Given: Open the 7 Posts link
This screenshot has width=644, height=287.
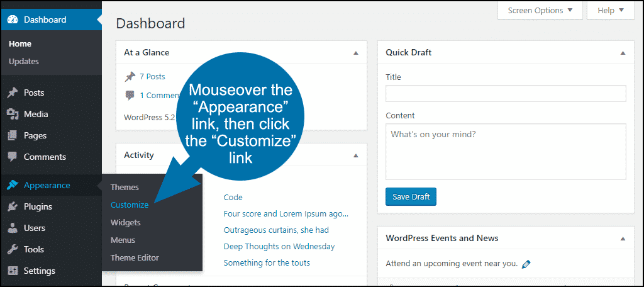Looking at the screenshot, I should pos(152,77).
